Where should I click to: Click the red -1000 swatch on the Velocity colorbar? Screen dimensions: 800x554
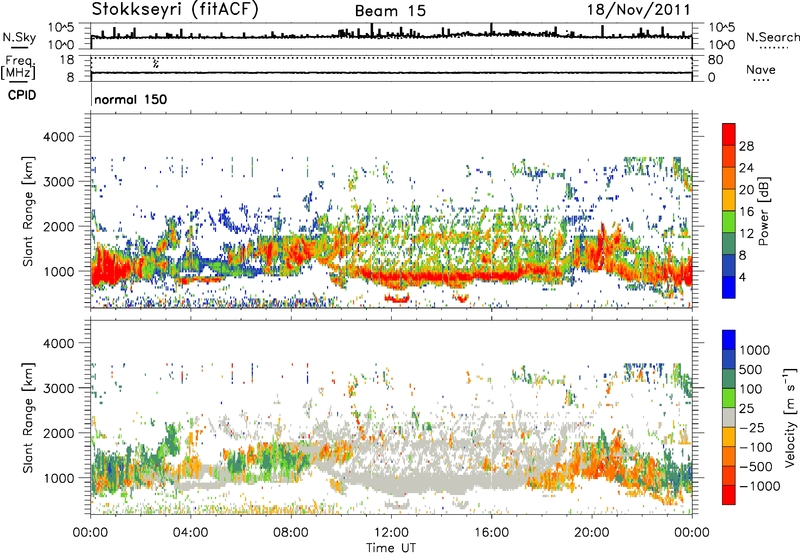(x=729, y=495)
